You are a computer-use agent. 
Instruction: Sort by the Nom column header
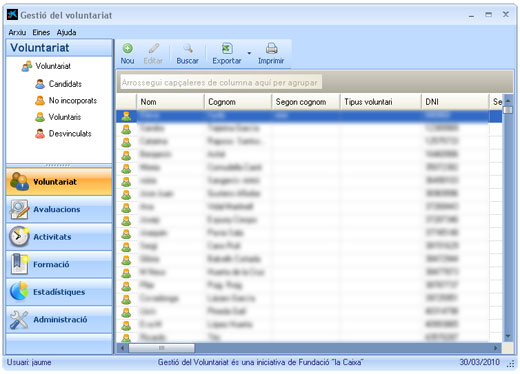tap(170, 102)
